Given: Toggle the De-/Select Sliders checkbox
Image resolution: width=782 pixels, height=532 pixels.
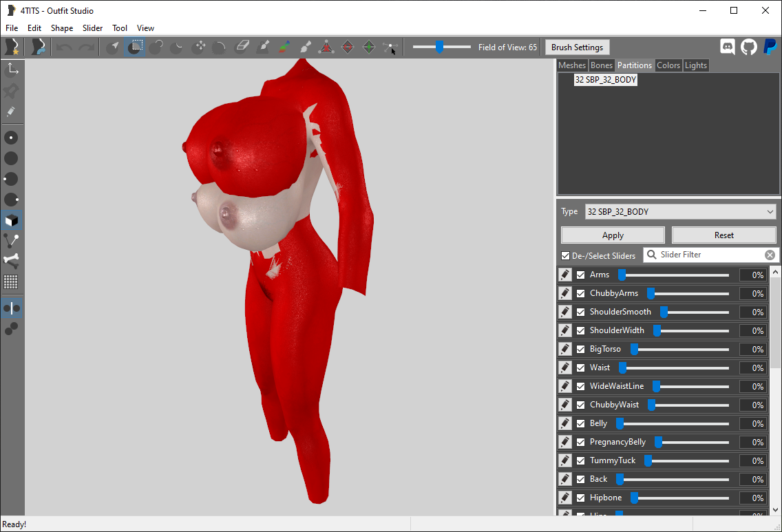Looking at the screenshot, I should tap(566, 256).
